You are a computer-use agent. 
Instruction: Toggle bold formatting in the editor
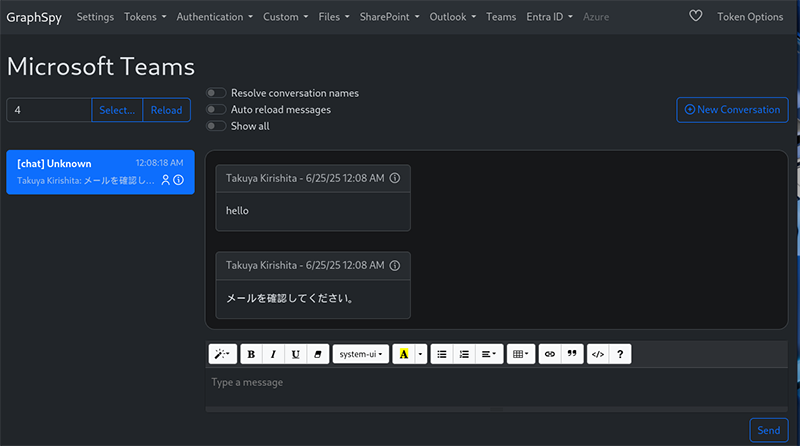(x=251, y=354)
